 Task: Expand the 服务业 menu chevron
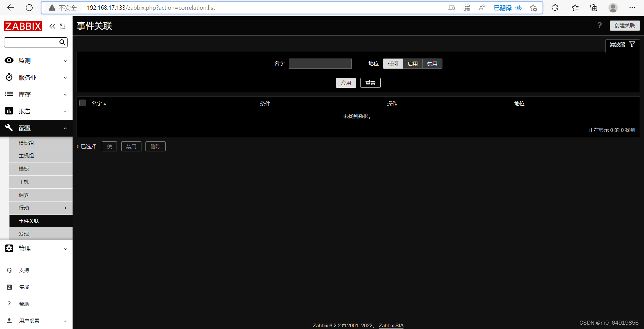click(x=65, y=78)
